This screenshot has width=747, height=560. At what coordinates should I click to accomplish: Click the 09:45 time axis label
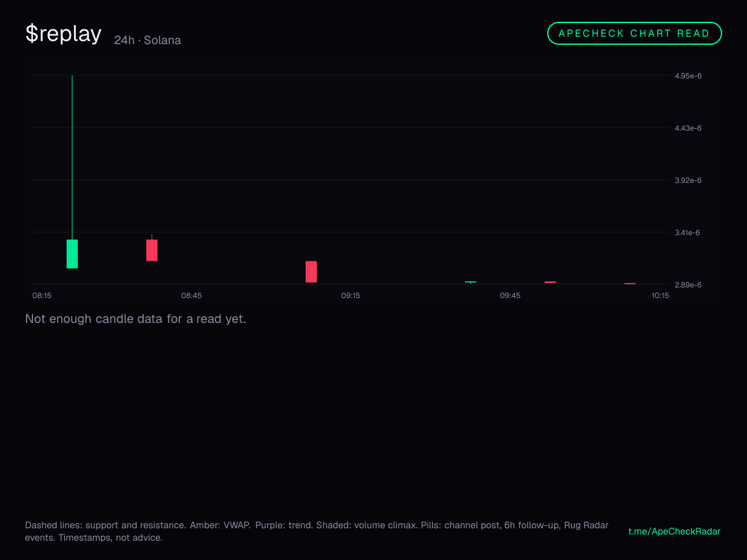[x=510, y=296]
